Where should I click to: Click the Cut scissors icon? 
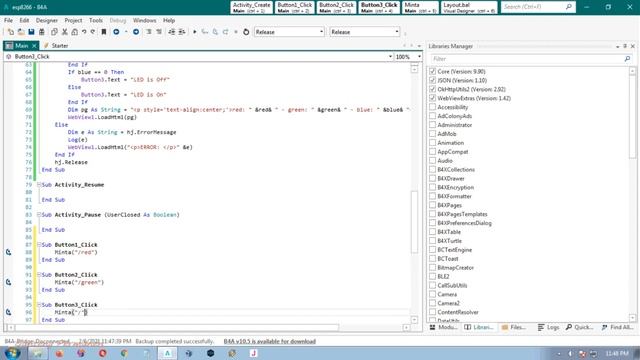coord(64,32)
